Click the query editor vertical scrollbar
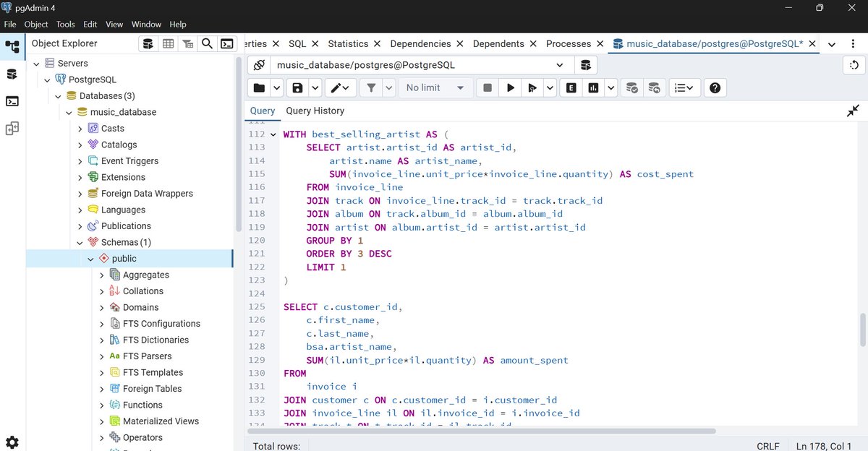 862,331
